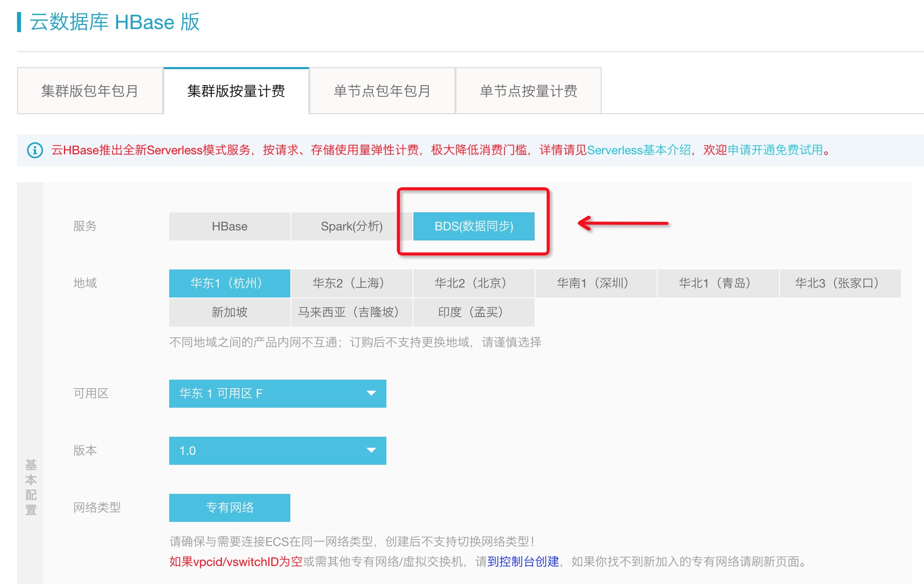Click the 网络类型 field label
This screenshot has width=924, height=584.
pyautogui.click(x=97, y=508)
